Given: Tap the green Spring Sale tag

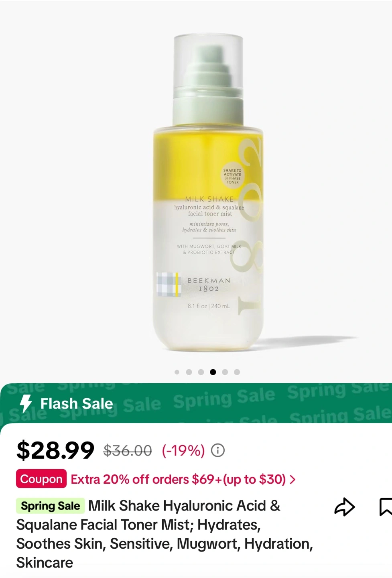Looking at the screenshot, I should pyautogui.click(x=51, y=506).
